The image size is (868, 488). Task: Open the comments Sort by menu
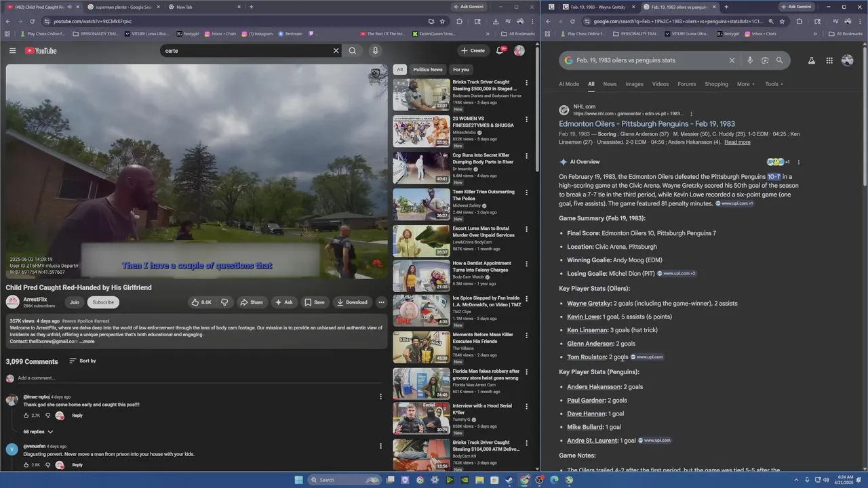pyautogui.click(x=83, y=361)
